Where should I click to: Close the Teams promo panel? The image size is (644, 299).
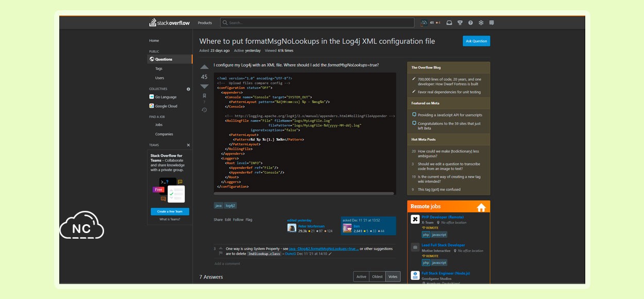[188, 145]
